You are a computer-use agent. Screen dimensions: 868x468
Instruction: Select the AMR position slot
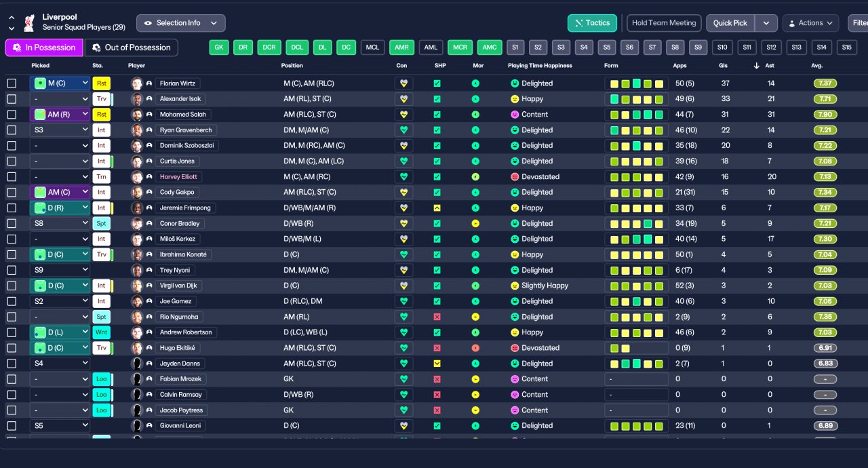[401, 47]
